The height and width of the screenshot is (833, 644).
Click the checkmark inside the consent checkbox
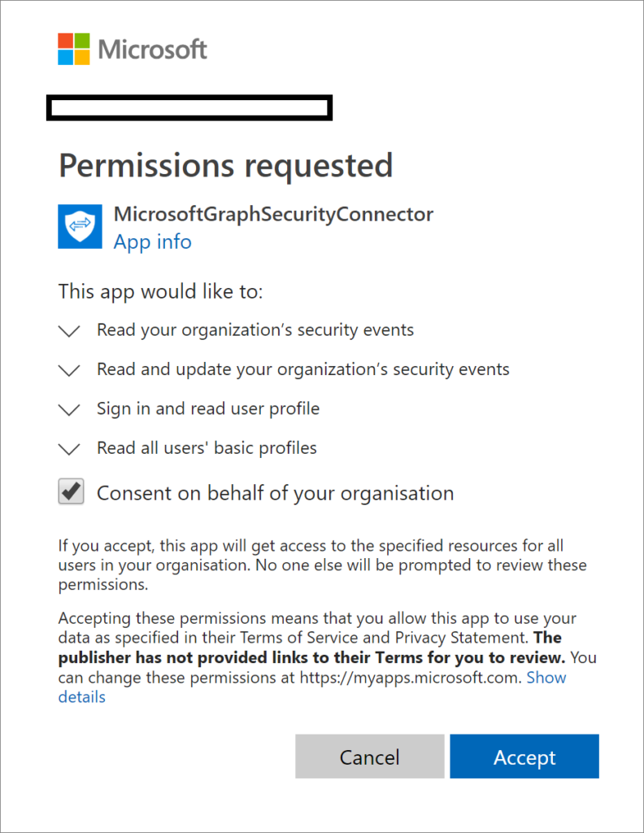pyautogui.click(x=71, y=491)
